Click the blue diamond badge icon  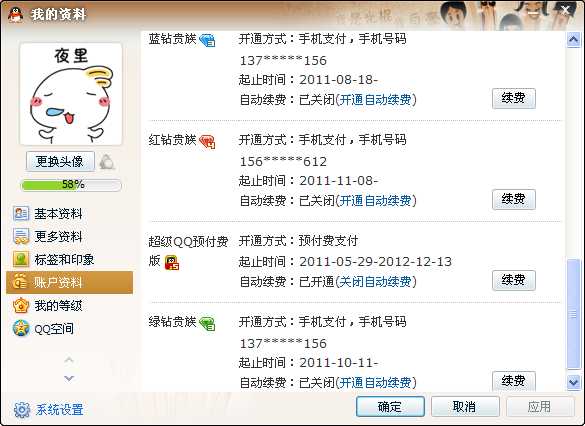point(207,40)
